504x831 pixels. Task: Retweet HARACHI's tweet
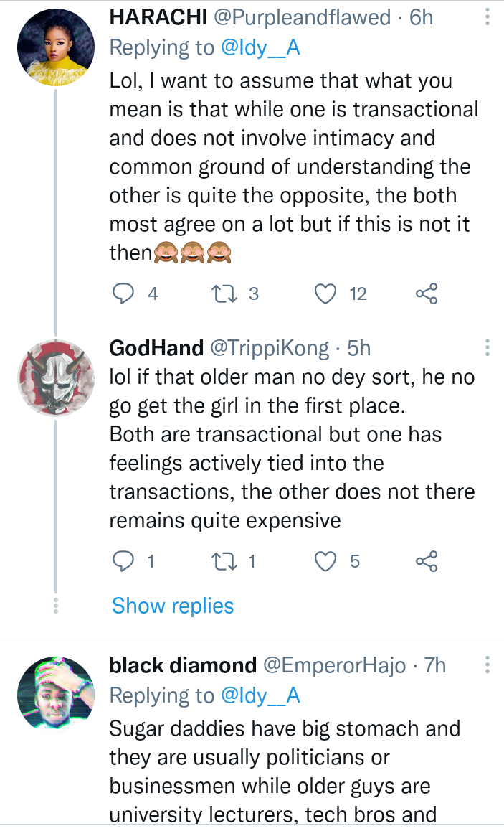click(x=224, y=293)
